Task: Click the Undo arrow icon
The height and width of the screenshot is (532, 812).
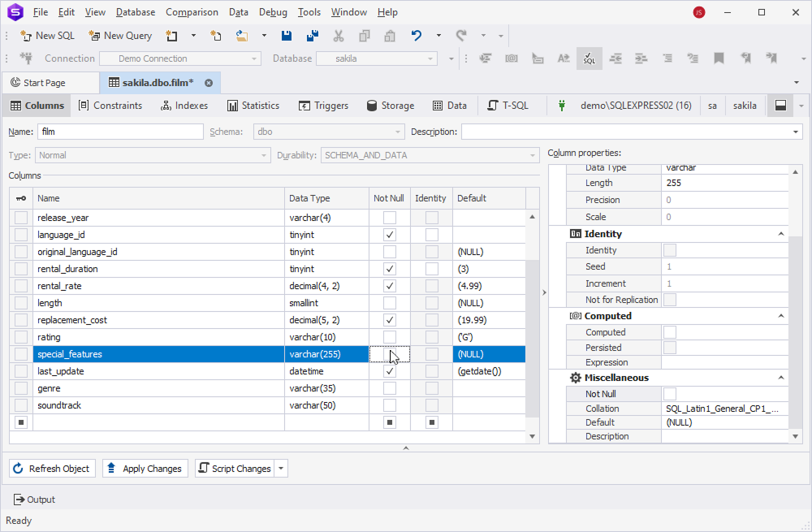Action: pyautogui.click(x=417, y=36)
